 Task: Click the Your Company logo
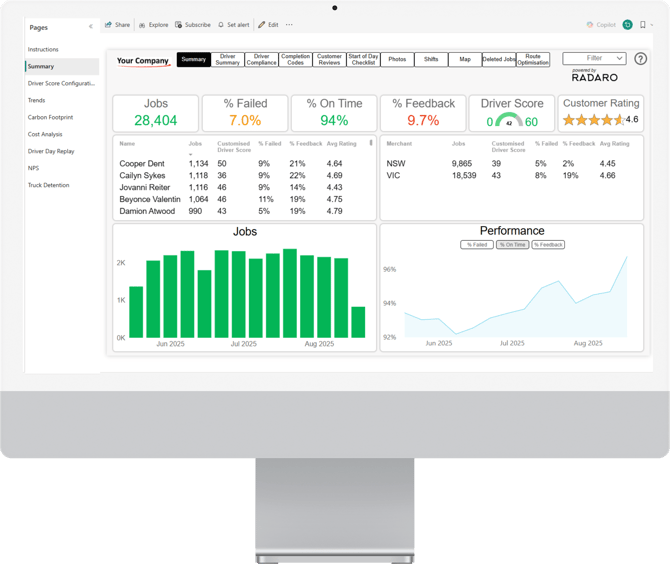click(143, 61)
